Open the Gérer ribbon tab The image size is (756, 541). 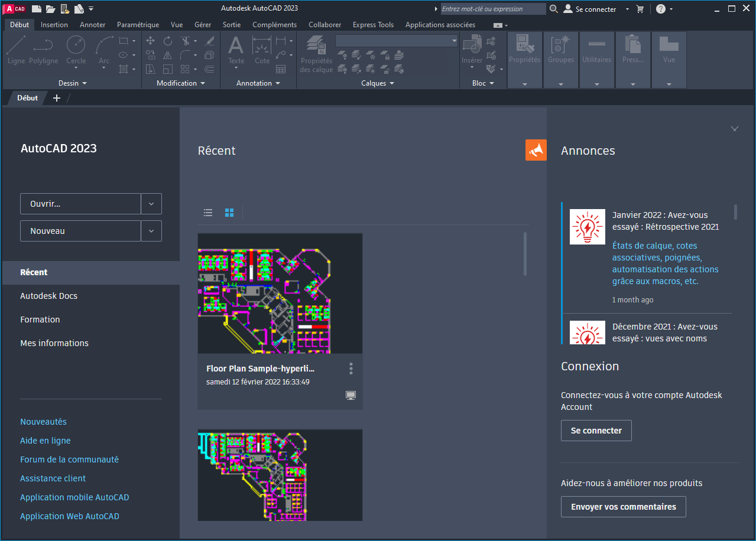(x=203, y=25)
